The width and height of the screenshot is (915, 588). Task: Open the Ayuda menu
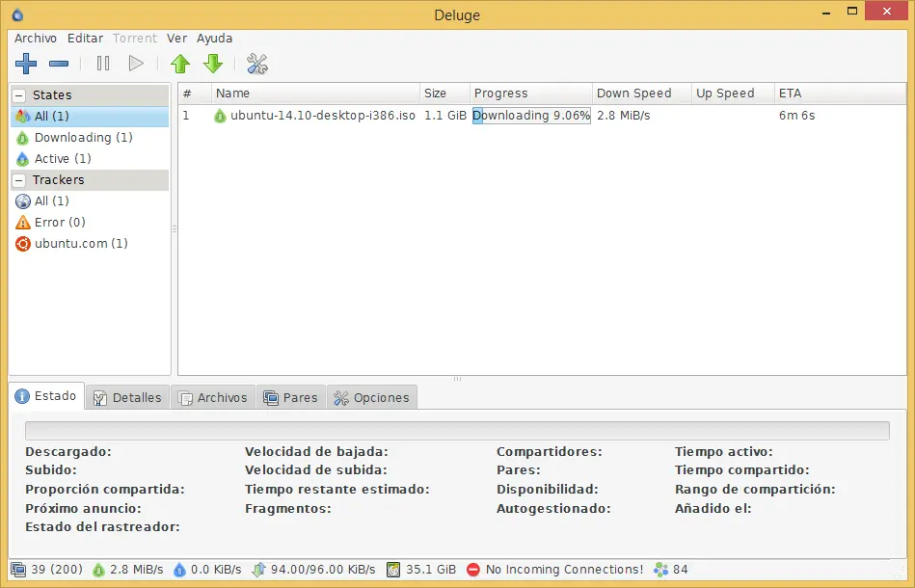(x=214, y=38)
